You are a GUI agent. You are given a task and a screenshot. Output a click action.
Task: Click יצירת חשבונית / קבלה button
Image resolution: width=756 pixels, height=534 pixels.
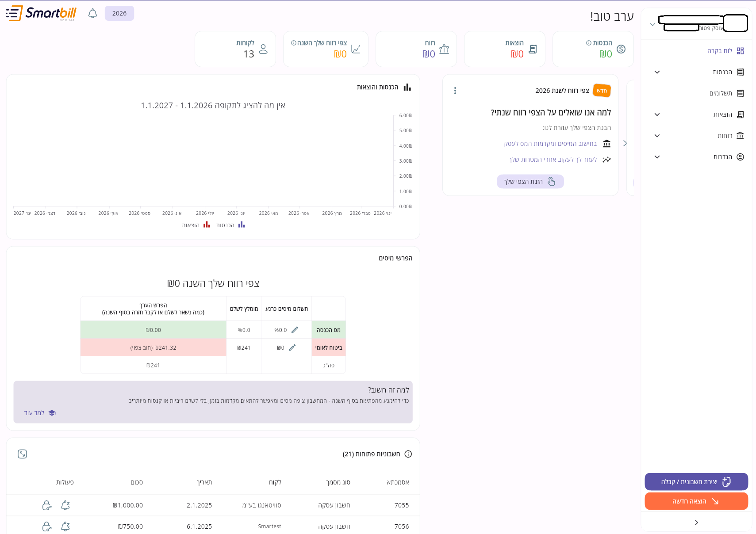[x=696, y=482]
